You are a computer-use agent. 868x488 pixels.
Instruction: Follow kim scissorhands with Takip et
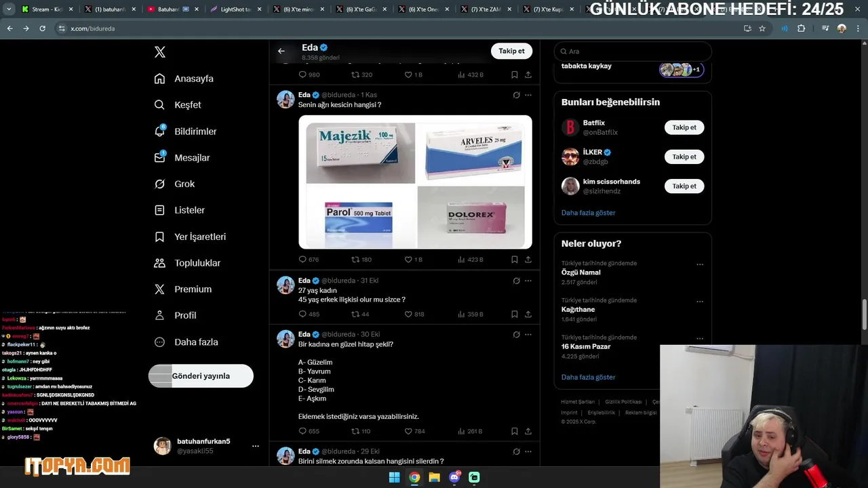point(684,186)
